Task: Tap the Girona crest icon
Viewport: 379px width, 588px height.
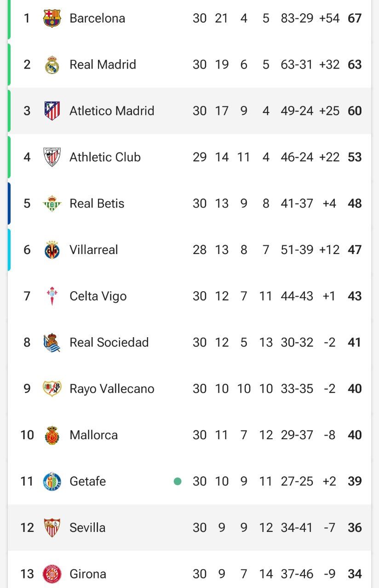Action: click(52, 574)
